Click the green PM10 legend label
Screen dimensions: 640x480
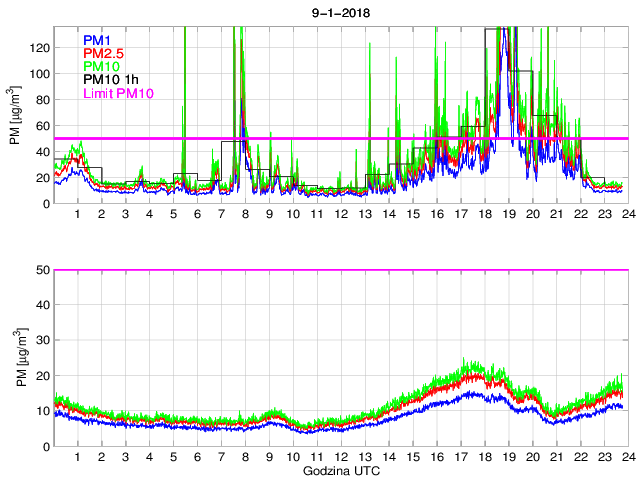point(101,67)
